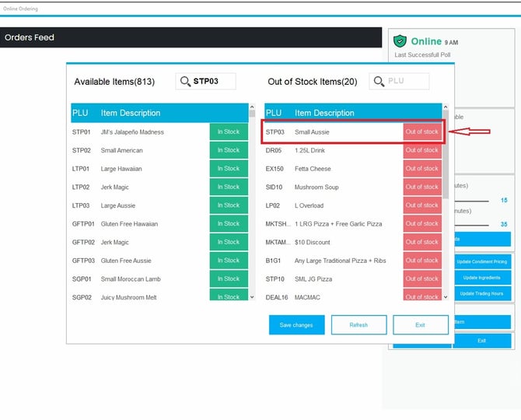Click scroll down arrow of Out of Stock list

446,297
